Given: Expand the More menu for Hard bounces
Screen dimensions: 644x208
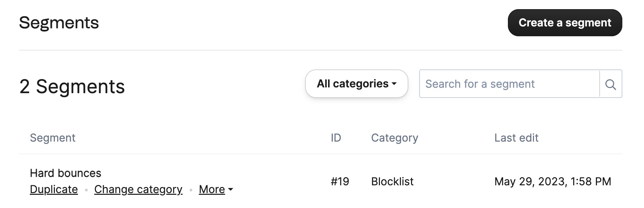Looking at the screenshot, I should [216, 189].
